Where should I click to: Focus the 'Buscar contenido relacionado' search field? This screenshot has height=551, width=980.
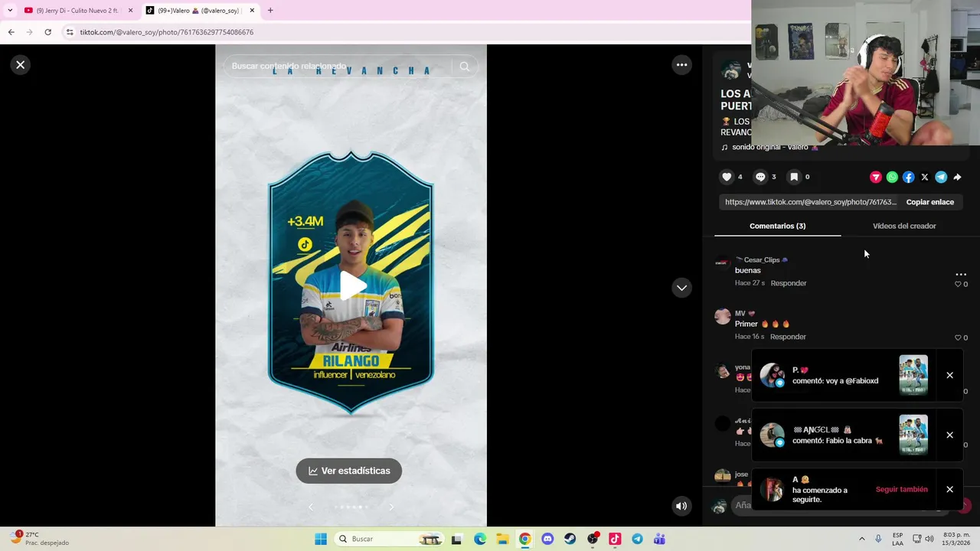tap(339, 67)
